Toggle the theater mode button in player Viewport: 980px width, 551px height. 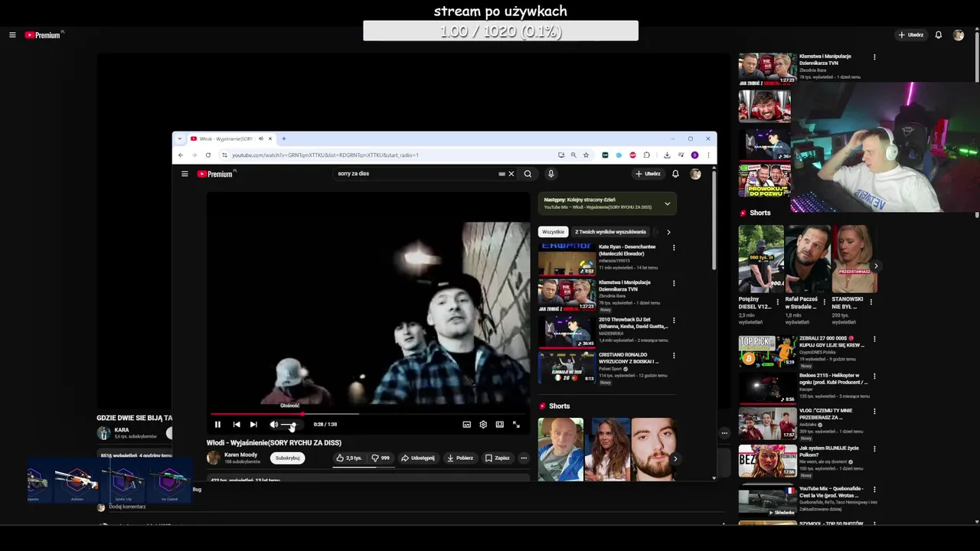pos(499,424)
